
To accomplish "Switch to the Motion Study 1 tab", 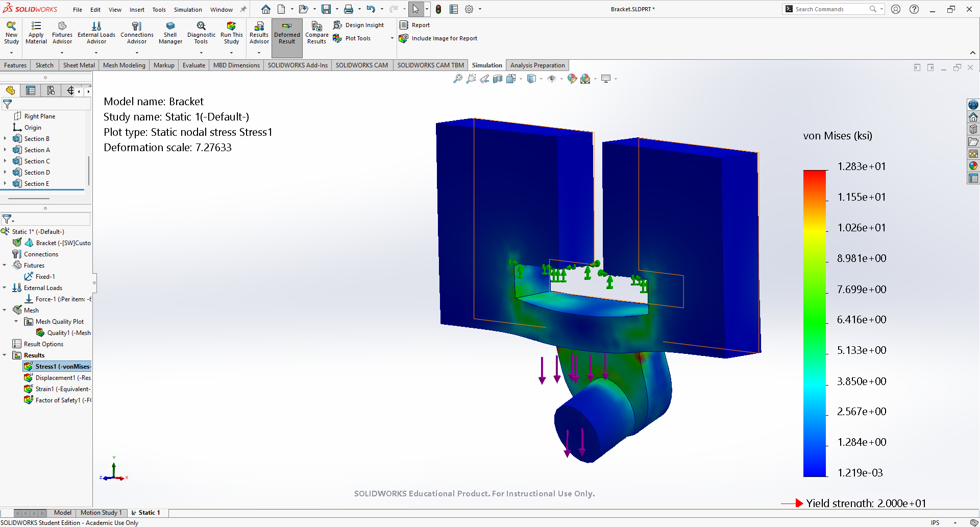I will (101, 513).
